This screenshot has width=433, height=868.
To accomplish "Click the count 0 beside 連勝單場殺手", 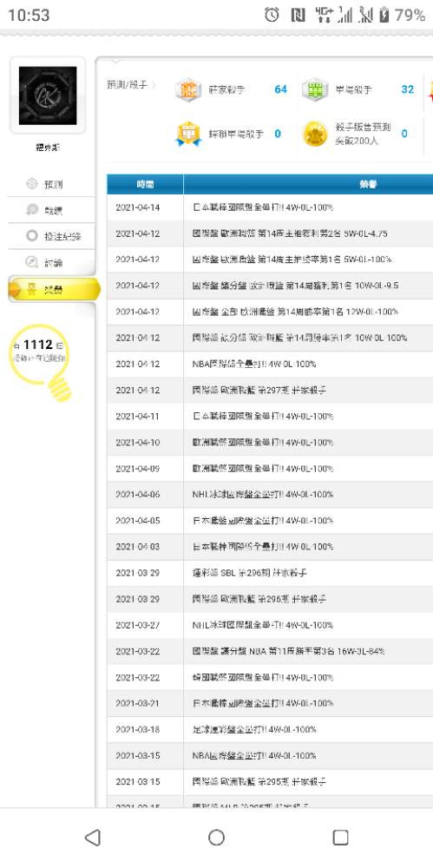I will coord(278,134).
